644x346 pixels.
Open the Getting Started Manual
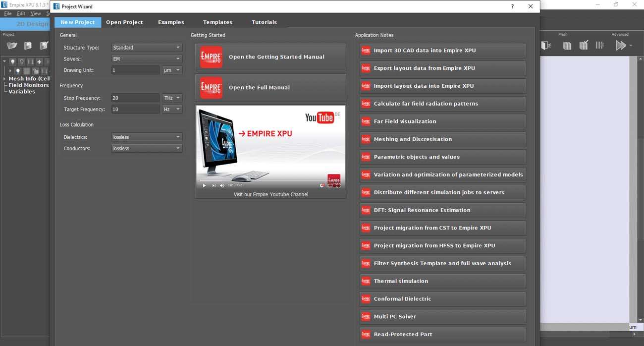[270, 57]
